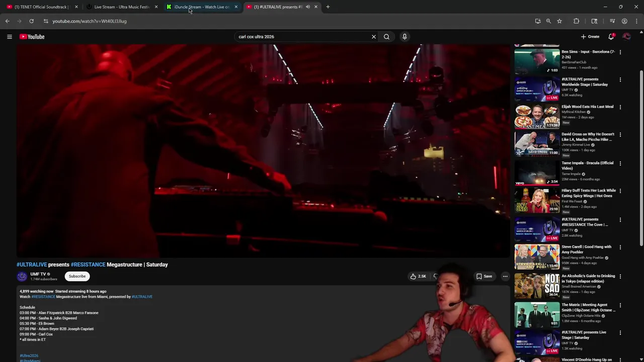Open the YouTube guide hamburger menu
Screen dimensions: 644x362
coord(9,37)
